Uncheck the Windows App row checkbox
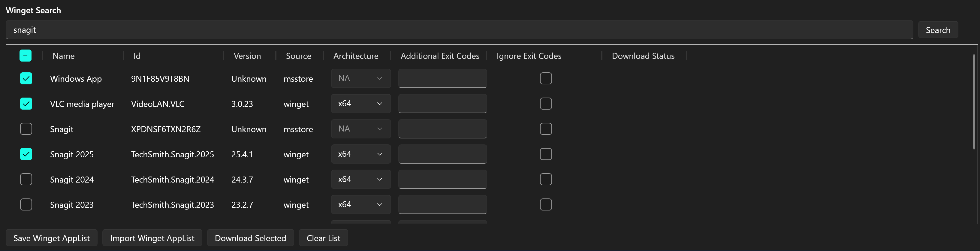The height and width of the screenshot is (251, 980). 26,78
